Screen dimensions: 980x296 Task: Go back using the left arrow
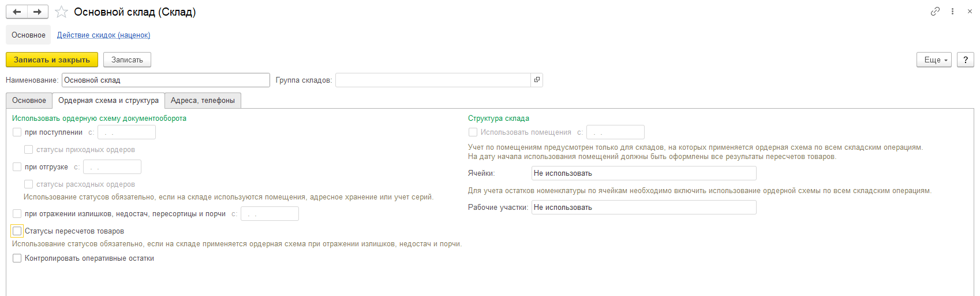17,12
